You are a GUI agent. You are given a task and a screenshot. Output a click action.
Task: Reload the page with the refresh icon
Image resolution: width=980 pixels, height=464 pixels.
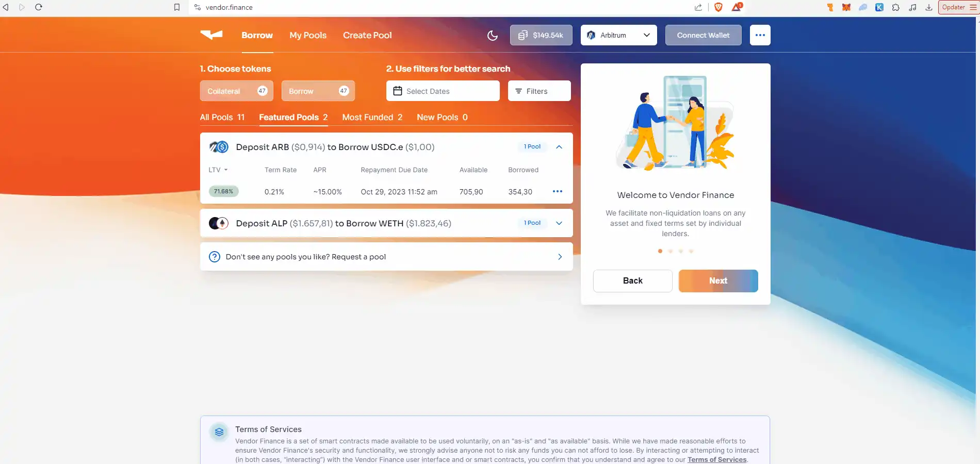(x=39, y=7)
